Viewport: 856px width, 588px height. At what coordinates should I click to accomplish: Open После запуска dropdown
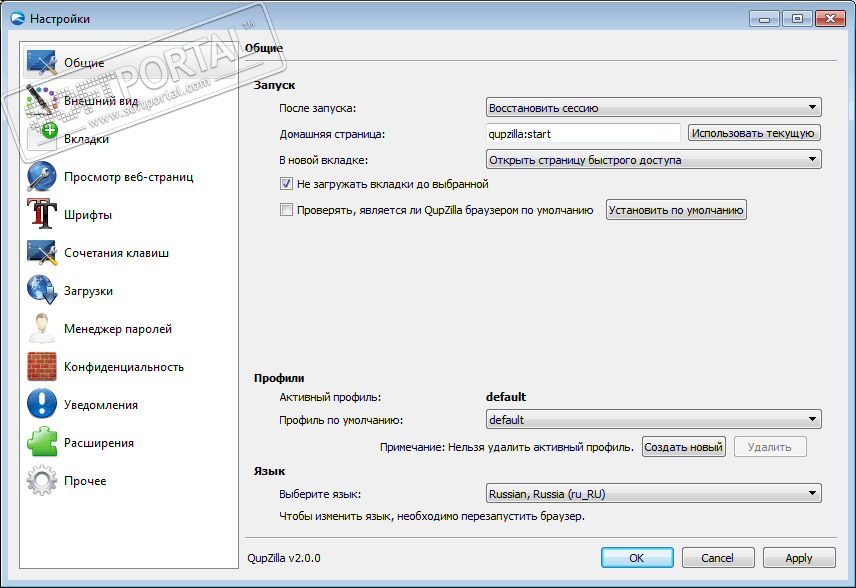point(653,108)
